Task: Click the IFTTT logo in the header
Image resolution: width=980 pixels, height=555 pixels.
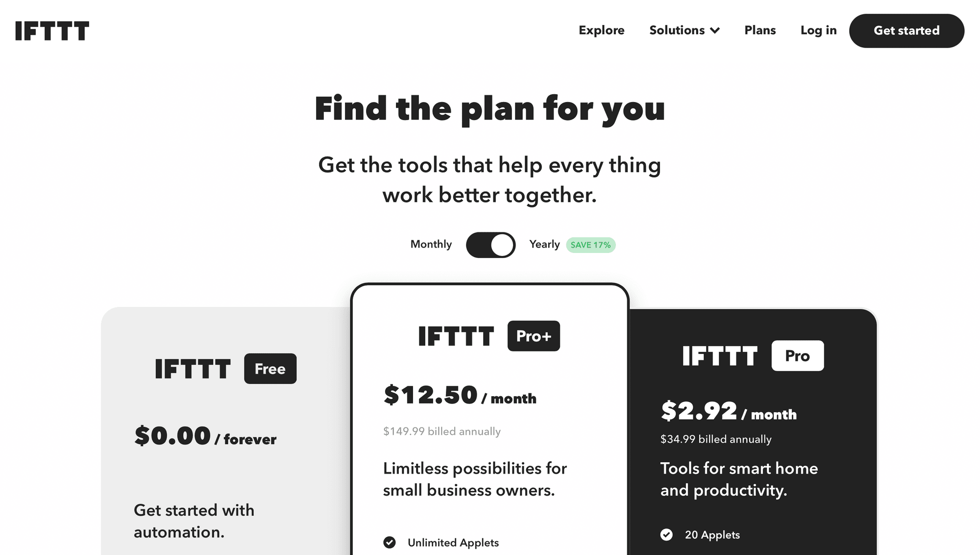Action: point(52,30)
